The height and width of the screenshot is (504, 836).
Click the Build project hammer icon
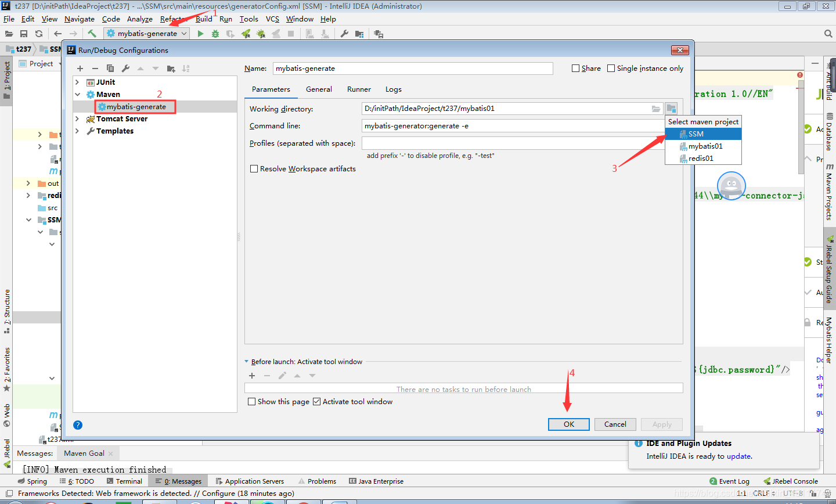point(92,34)
